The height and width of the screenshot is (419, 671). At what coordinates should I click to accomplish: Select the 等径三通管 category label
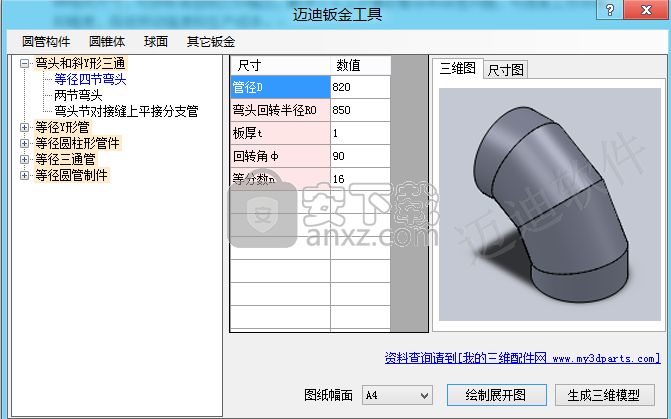click(x=65, y=159)
